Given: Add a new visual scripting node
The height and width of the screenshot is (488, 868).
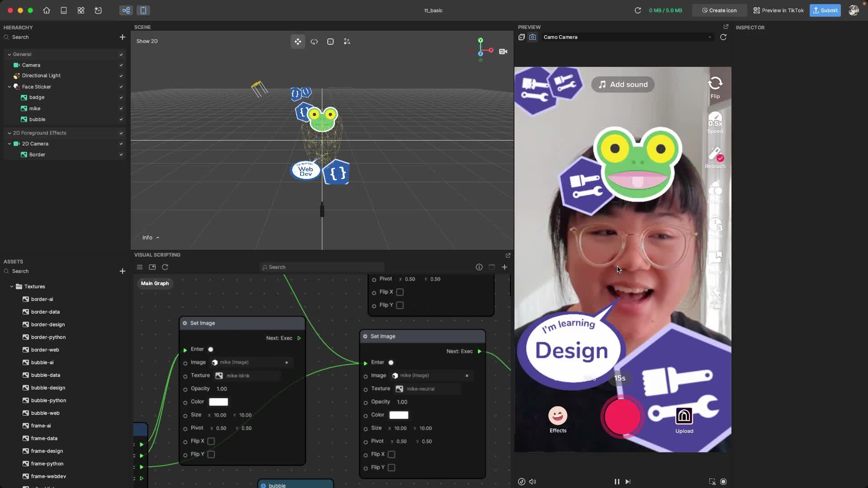Looking at the screenshot, I should click(x=505, y=267).
